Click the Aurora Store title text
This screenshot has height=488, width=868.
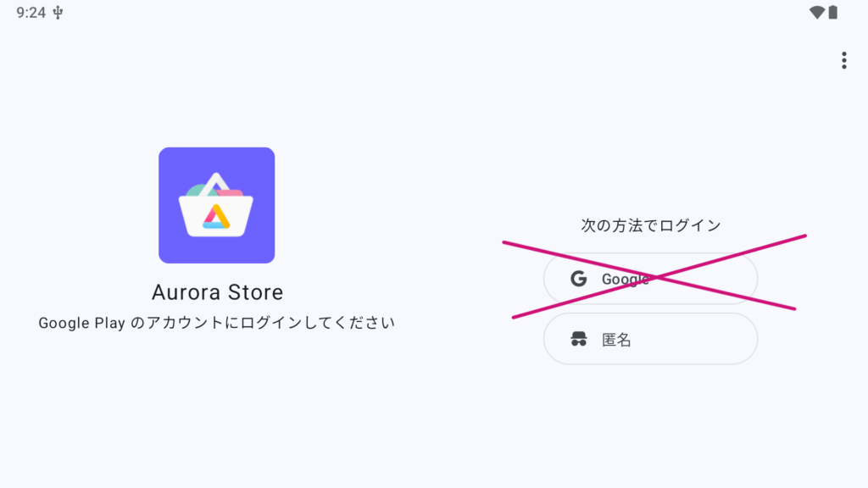[x=217, y=292]
